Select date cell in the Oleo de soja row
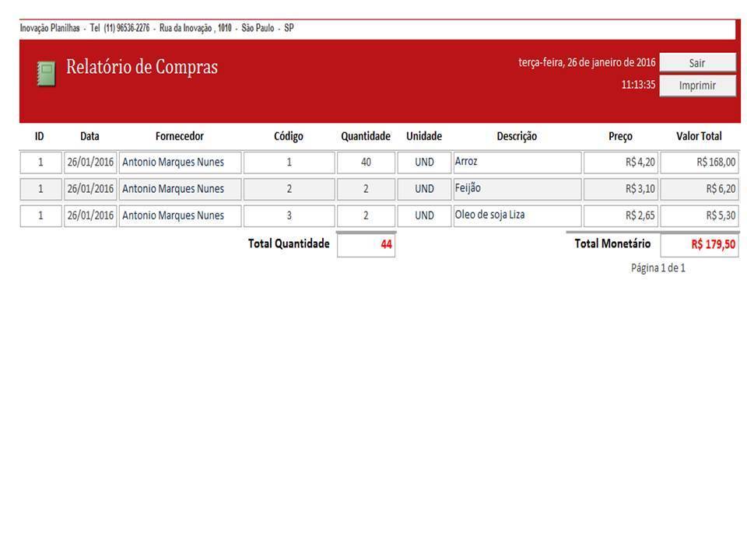 pyautogui.click(x=90, y=215)
